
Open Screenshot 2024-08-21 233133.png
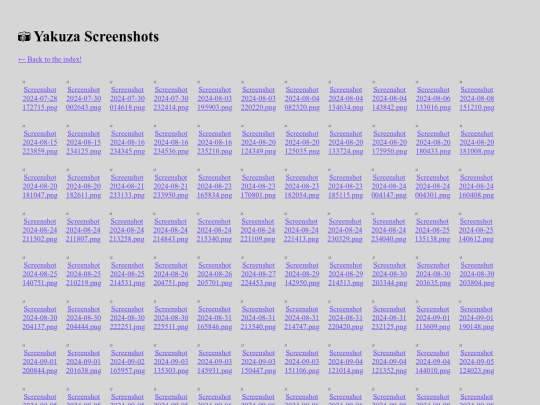[127, 186]
